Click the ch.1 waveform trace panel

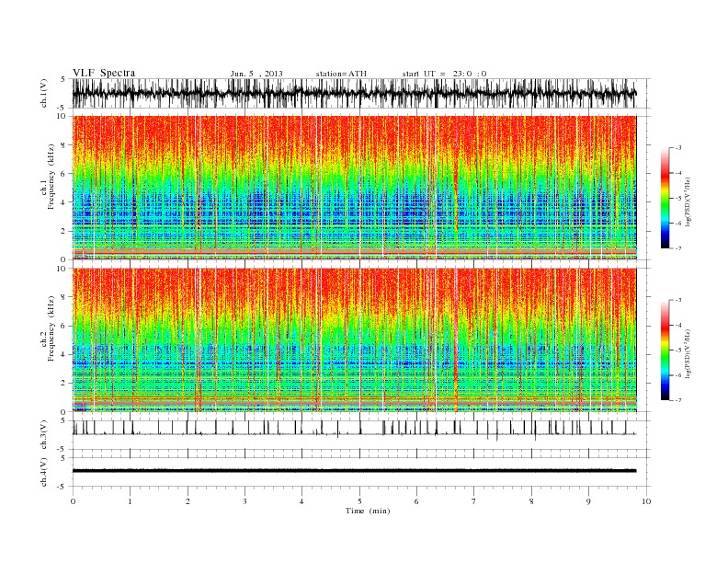[x=361, y=93]
